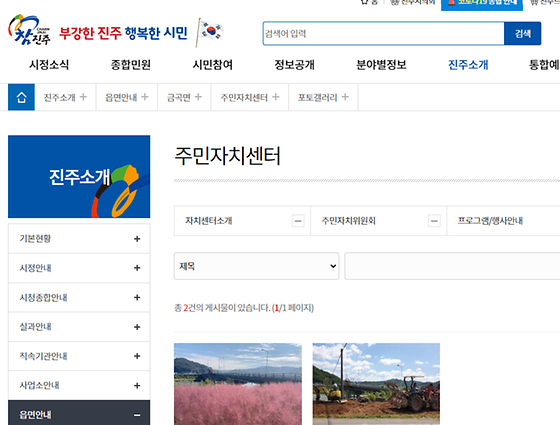Screen dimensions: 560x425
Task: Click minus icon beside 주민자치위원회
Action: (x=434, y=221)
